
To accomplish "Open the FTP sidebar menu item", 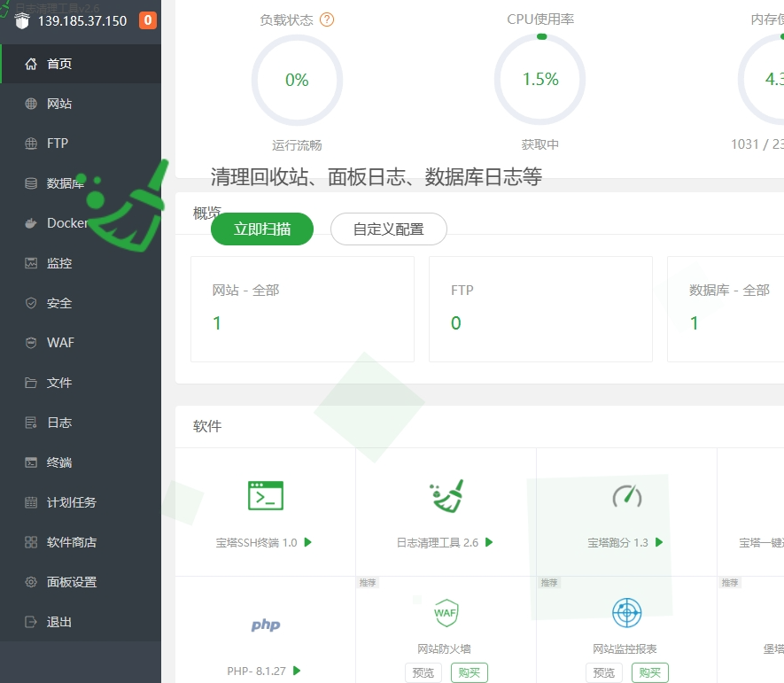I will coord(81,144).
